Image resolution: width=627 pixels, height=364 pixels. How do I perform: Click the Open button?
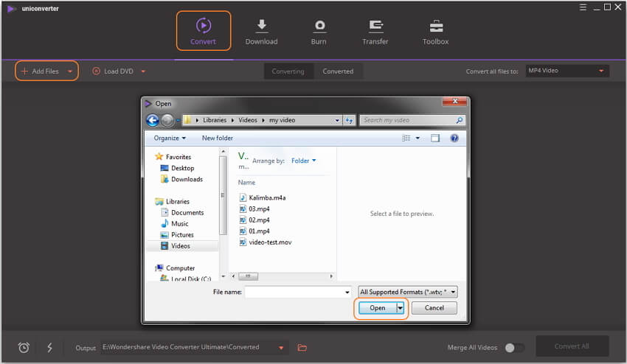tap(378, 308)
